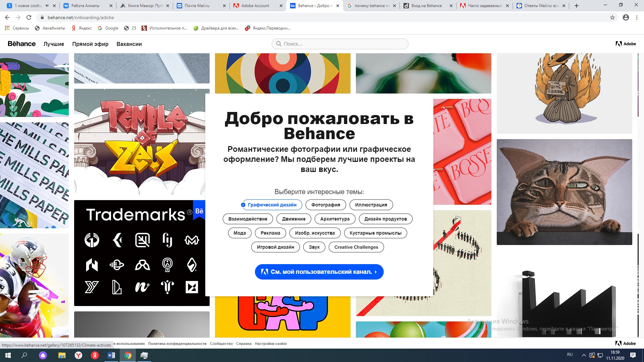The width and height of the screenshot is (644, 362).
Task: Click the Поиск search field
Action: pyautogui.click(x=340, y=44)
